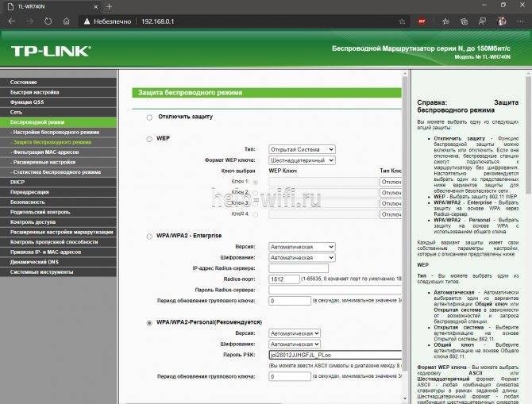The width and height of the screenshot is (532, 404).
Task: Open Быстрая настройка in sidebar
Action: [58, 92]
